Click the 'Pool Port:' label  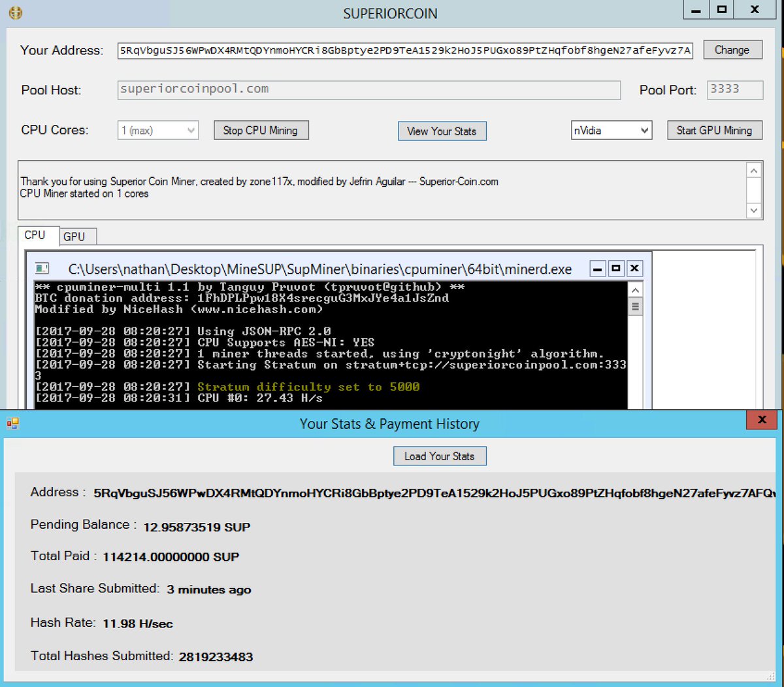(x=668, y=90)
